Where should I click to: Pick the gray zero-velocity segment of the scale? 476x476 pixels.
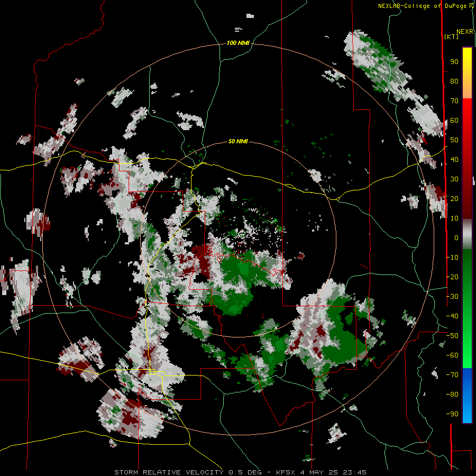[x=467, y=234]
